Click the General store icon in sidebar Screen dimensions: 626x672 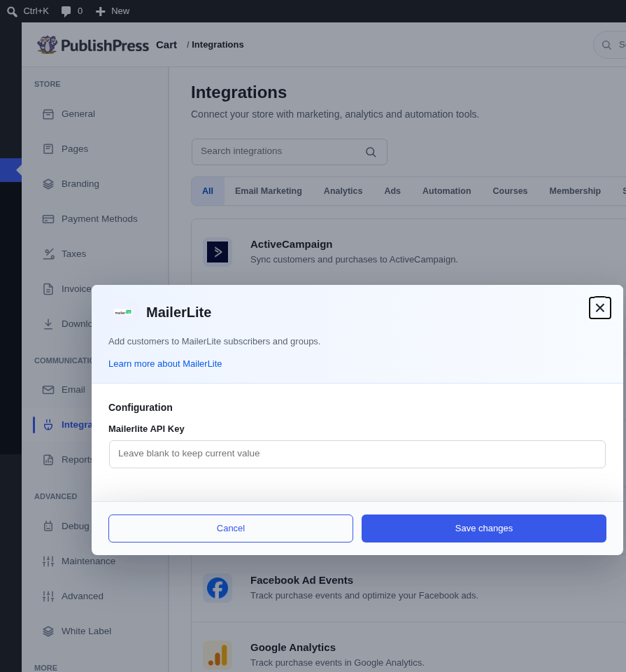48,114
